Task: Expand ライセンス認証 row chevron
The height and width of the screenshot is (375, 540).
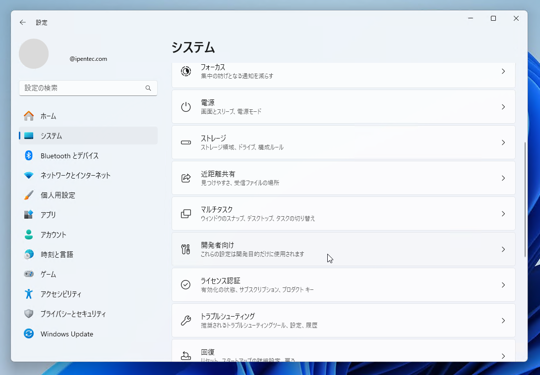Action: (503, 285)
